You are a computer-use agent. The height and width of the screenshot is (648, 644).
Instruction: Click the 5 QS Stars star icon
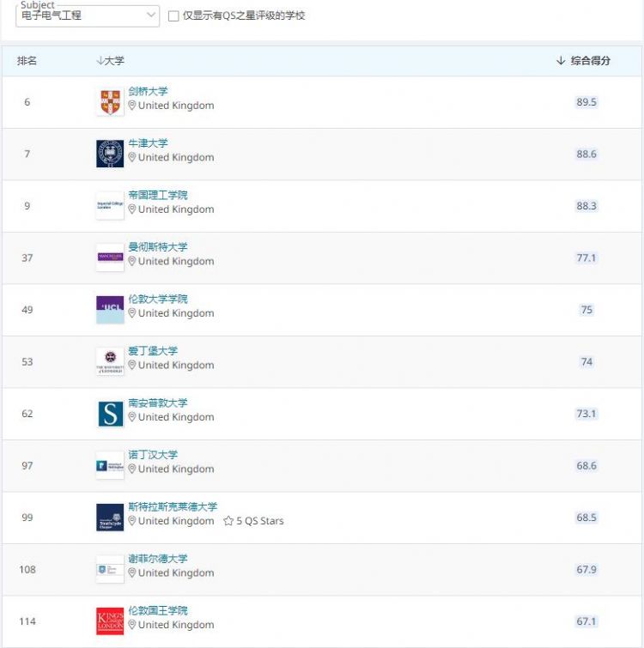[x=228, y=521]
